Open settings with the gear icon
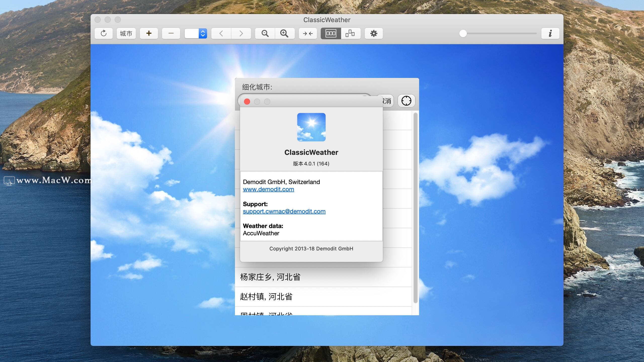Viewport: 644px width, 362px height. [374, 33]
